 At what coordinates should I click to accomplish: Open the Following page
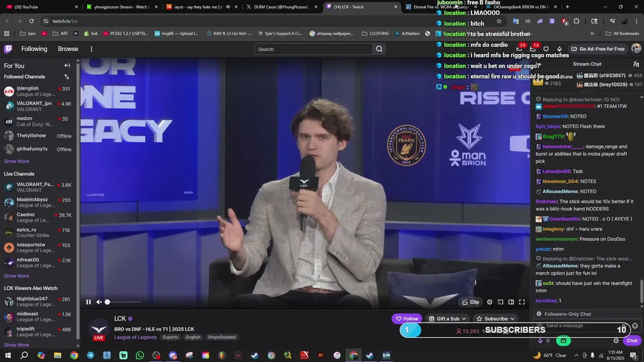(x=34, y=49)
